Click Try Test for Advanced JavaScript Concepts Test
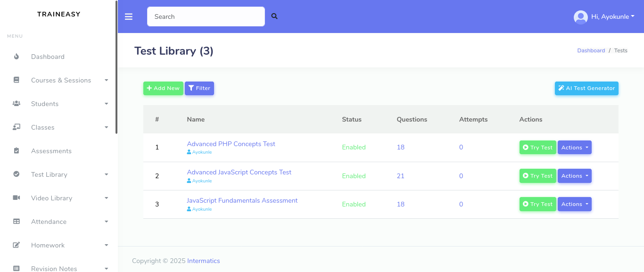Image resolution: width=644 pixels, height=272 pixels. tap(537, 176)
